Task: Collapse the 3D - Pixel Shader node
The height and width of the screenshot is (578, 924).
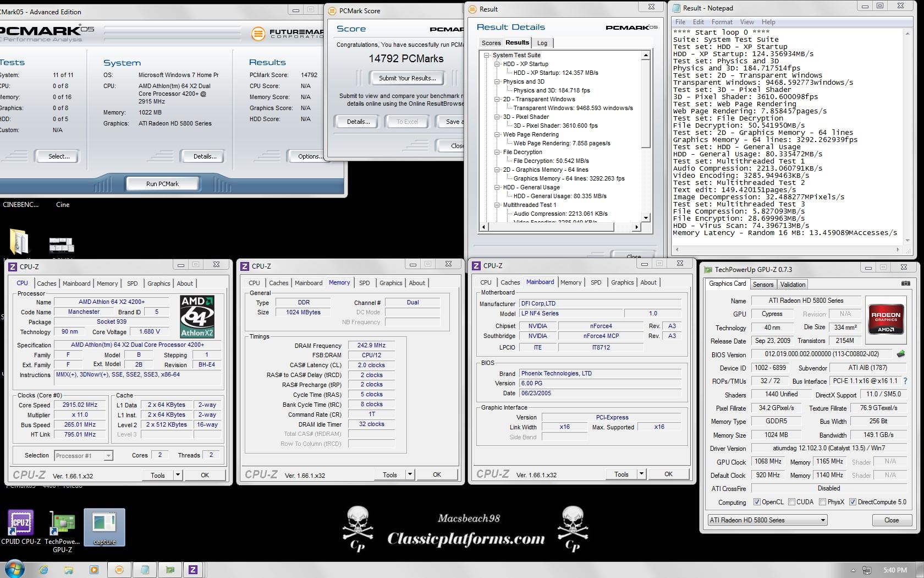Action: [x=497, y=117]
